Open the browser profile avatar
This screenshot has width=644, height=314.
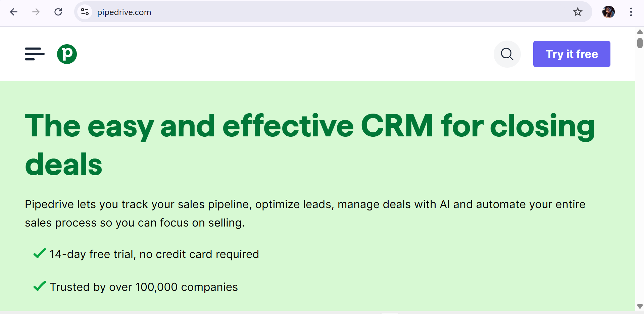click(608, 12)
